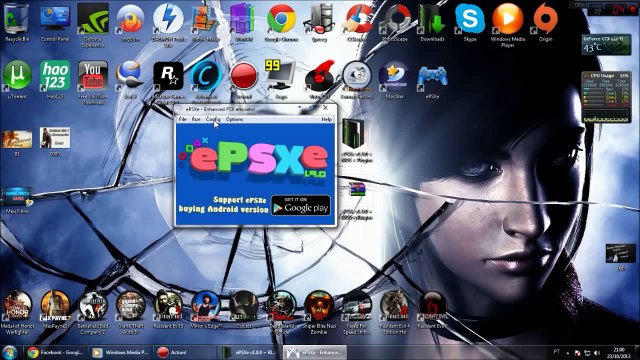This screenshot has width=640, height=360.
Task: Open the Recycle Bin icon
Action: (x=17, y=22)
